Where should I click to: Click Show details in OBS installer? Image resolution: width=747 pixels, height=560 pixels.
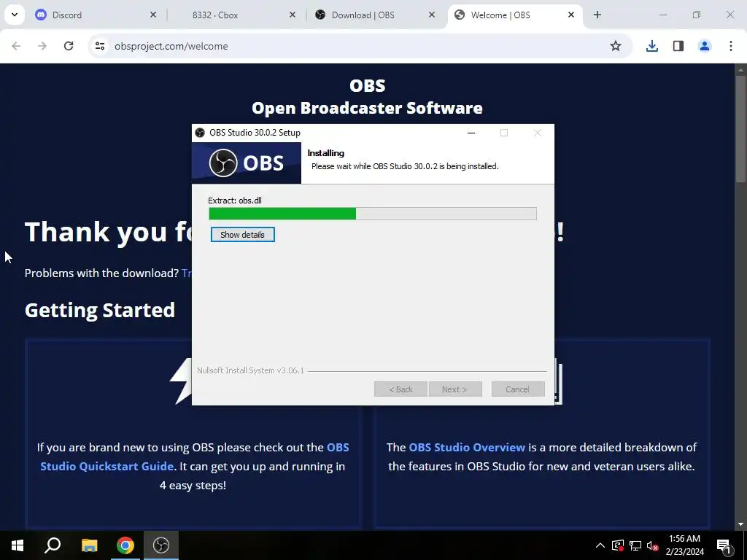click(242, 234)
